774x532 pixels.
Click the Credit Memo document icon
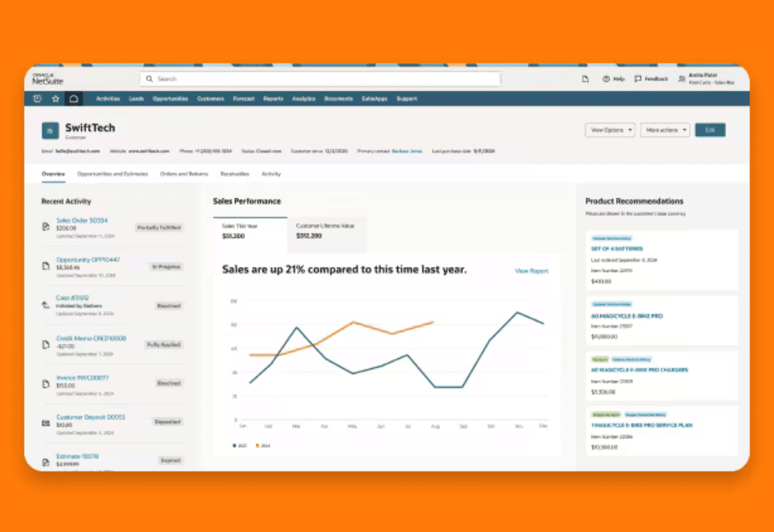coord(46,345)
